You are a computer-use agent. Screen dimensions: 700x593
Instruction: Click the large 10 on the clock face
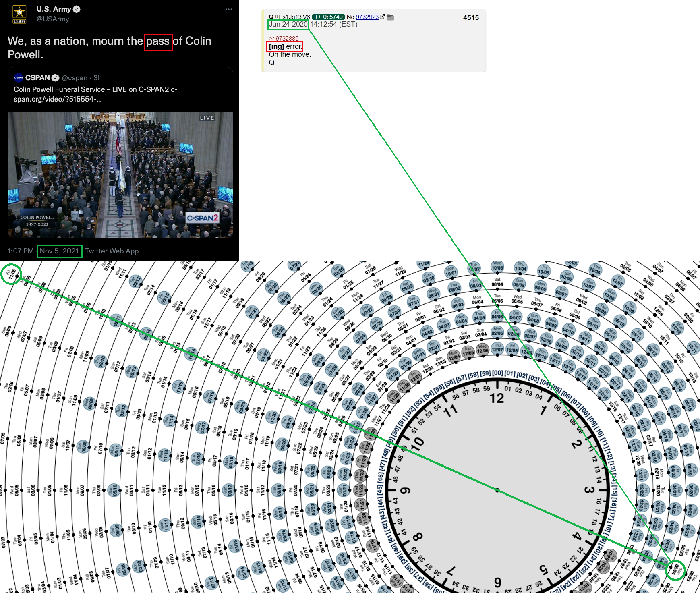417,444
